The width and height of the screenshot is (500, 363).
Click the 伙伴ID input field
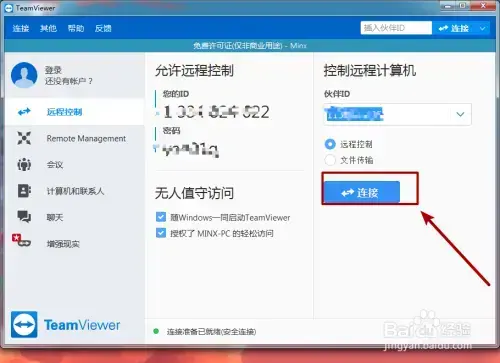(x=397, y=114)
